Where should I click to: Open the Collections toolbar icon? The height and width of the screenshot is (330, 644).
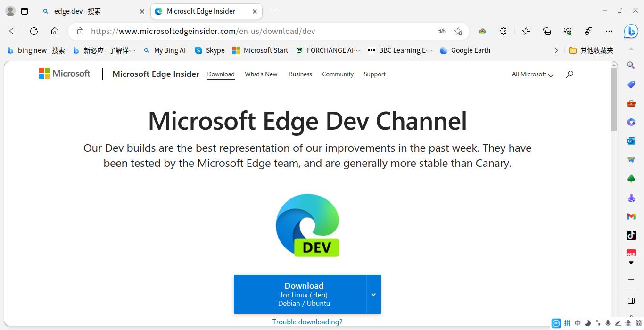(x=547, y=31)
